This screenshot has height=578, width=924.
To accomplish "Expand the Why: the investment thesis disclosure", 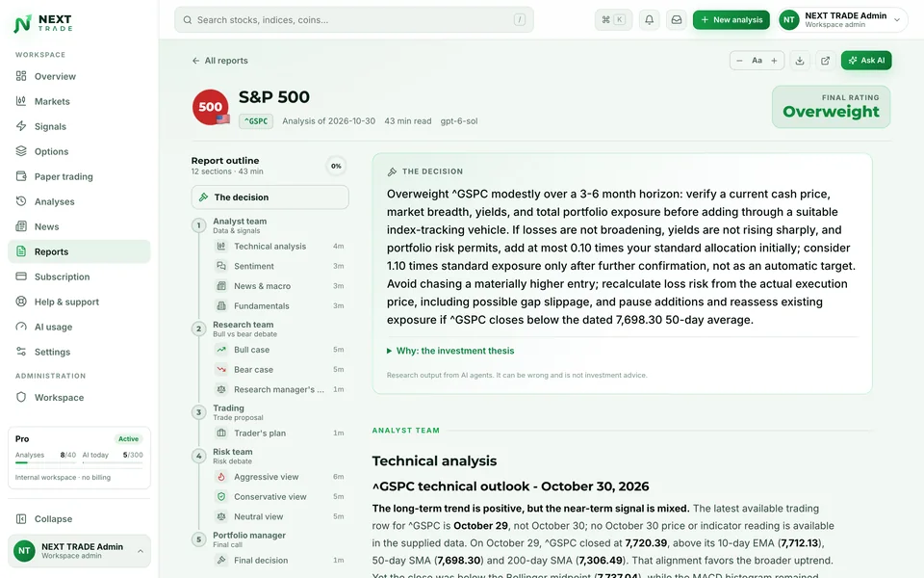I will (x=450, y=351).
